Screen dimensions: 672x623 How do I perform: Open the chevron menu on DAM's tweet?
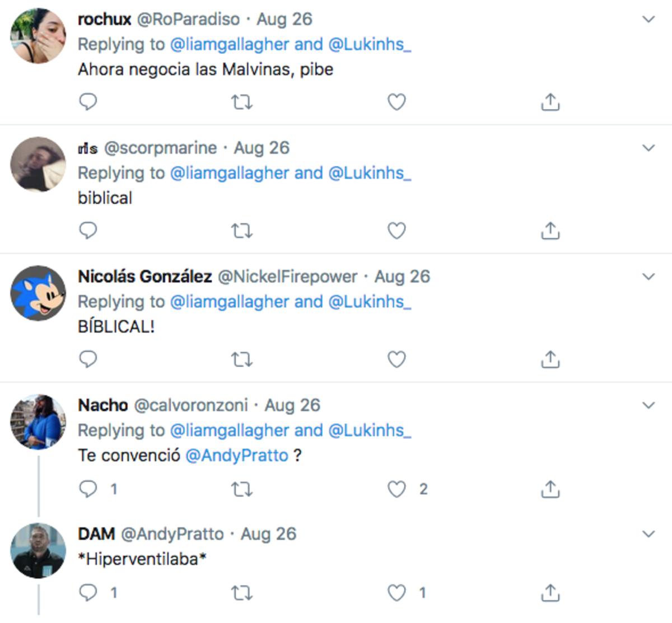pyautogui.click(x=648, y=534)
